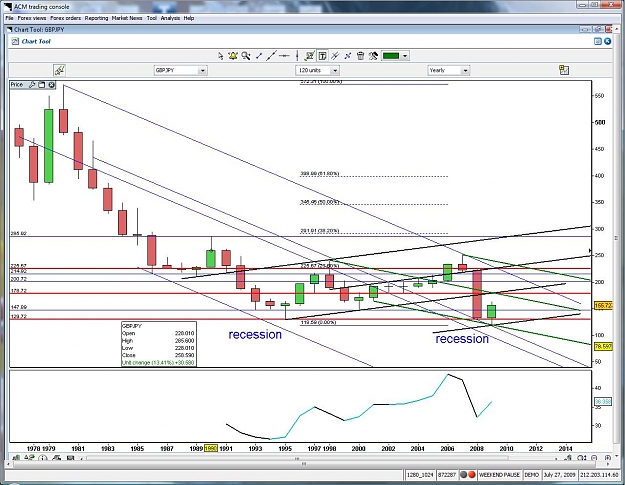625x485 pixels.
Task: Click the 872287 status bar entry
Action: [x=447, y=475]
